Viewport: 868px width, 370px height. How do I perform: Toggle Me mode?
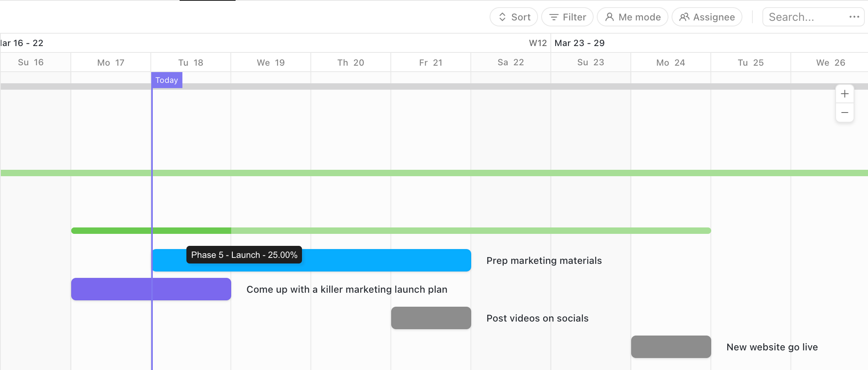(632, 17)
